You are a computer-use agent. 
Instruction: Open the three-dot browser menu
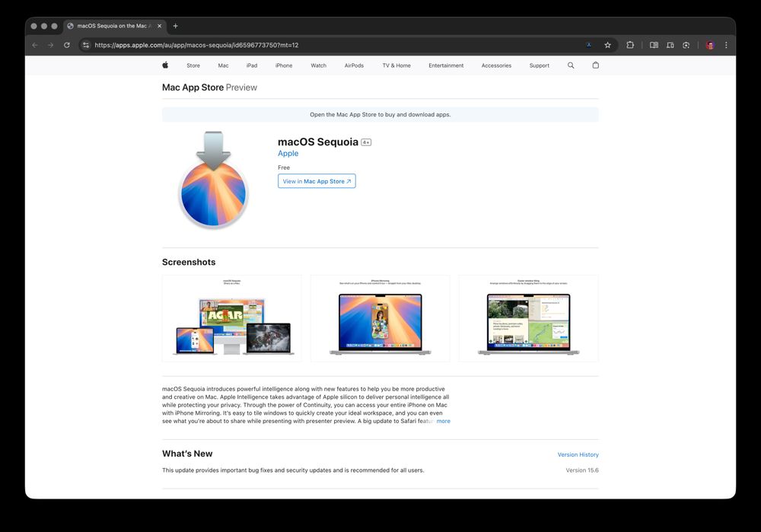point(726,45)
